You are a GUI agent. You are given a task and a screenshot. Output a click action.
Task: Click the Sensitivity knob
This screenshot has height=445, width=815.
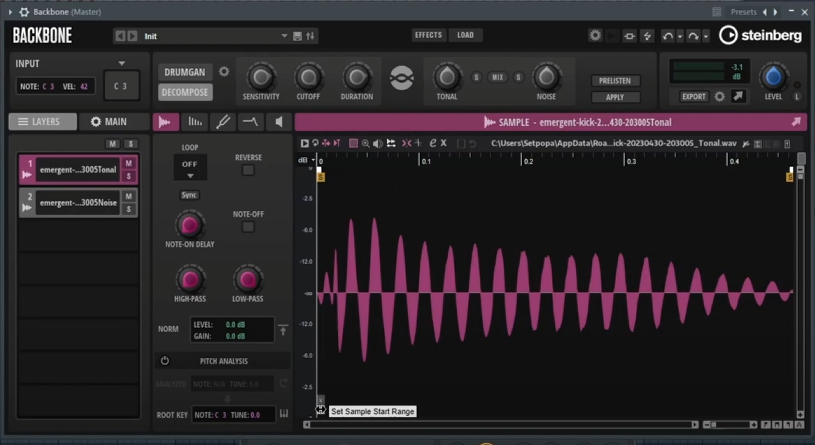coord(260,77)
